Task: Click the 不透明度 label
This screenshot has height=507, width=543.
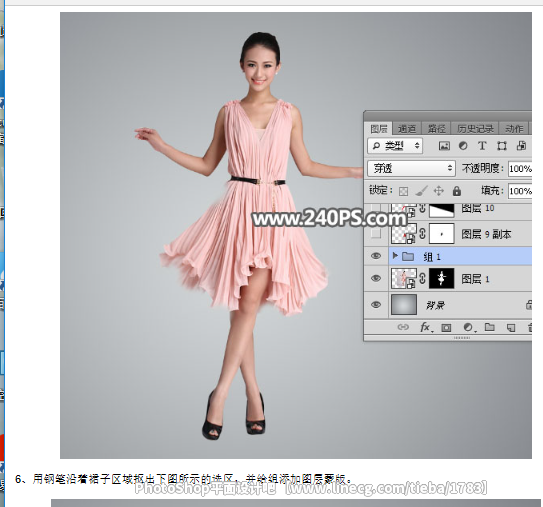Action: (x=482, y=168)
